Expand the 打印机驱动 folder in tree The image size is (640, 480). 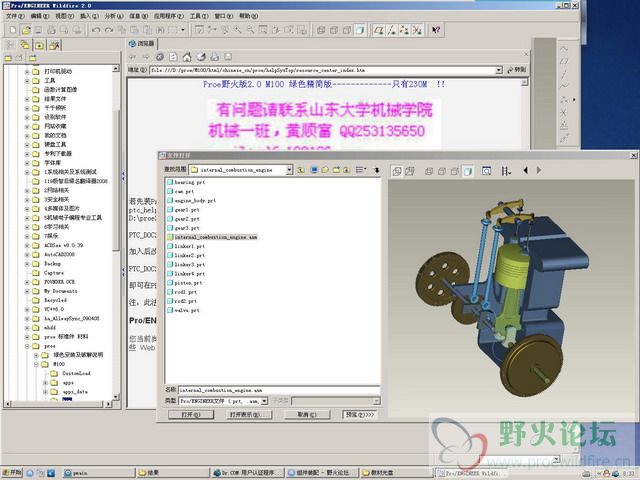tap(27, 71)
